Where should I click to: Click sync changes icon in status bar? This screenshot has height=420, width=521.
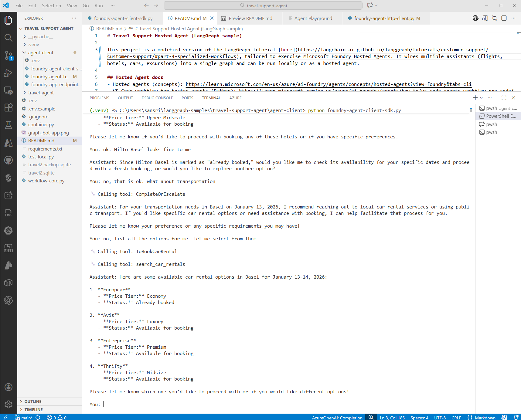[x=38, y=417]
